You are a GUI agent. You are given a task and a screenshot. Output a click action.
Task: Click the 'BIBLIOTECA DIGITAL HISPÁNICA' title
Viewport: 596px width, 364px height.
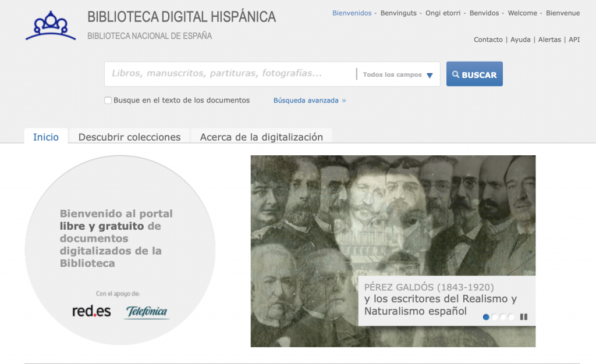click(x=182, y=17)
